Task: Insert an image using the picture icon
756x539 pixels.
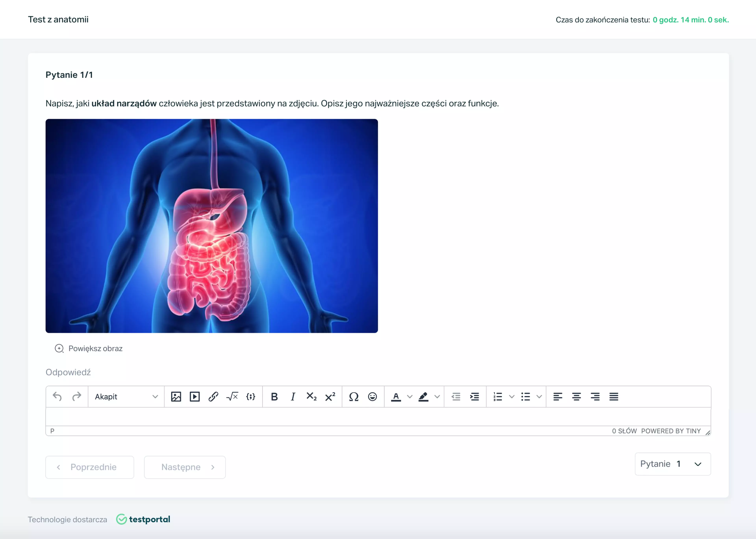Action: click(176, 397)
